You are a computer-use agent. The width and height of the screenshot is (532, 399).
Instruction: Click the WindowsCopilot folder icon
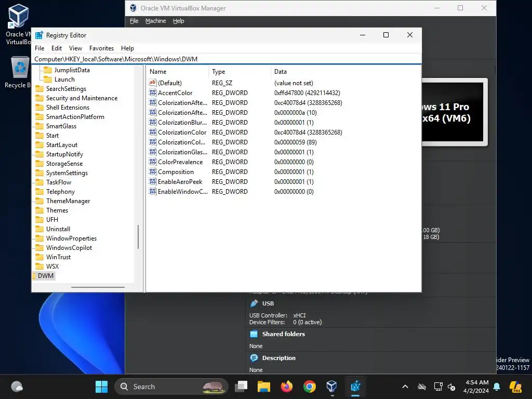(39, 248)
